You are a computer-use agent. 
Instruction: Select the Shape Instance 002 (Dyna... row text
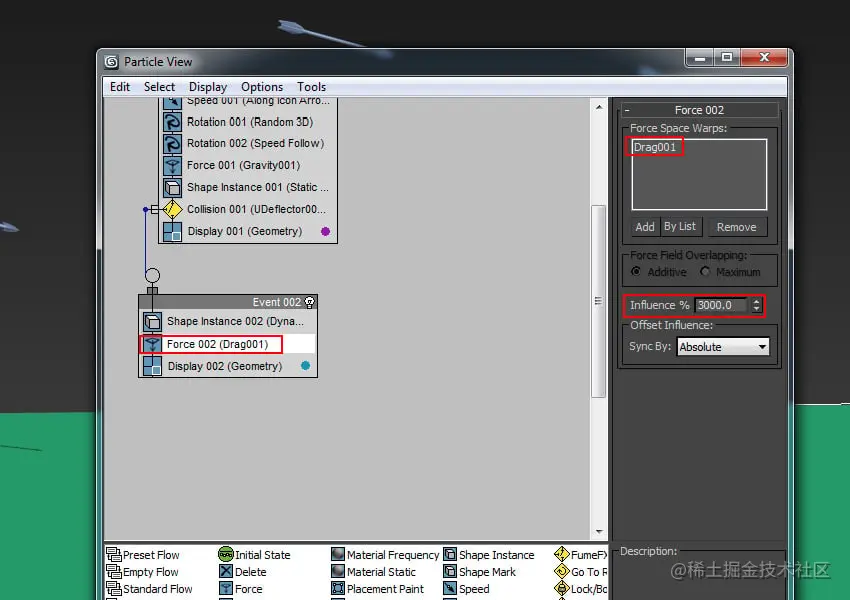click(235, 321)
